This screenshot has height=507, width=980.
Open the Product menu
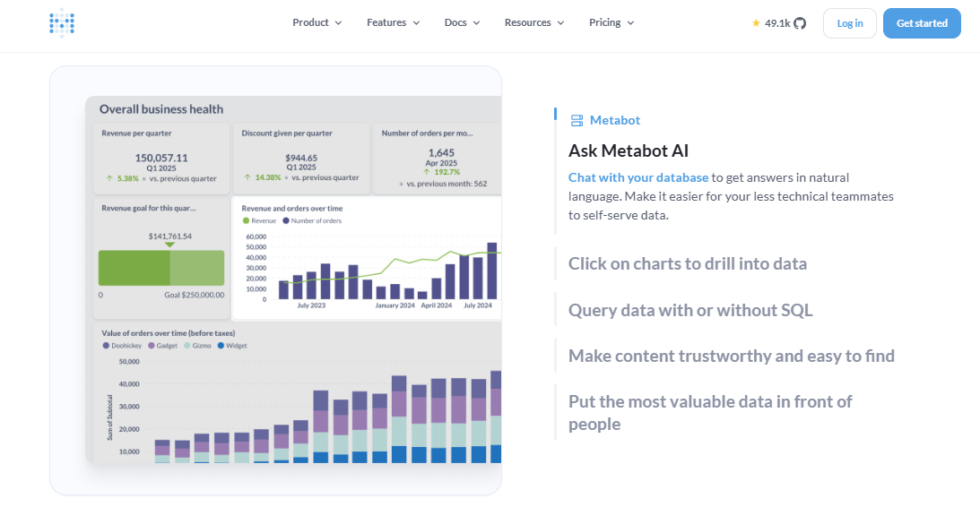click(x=317, y=22)
